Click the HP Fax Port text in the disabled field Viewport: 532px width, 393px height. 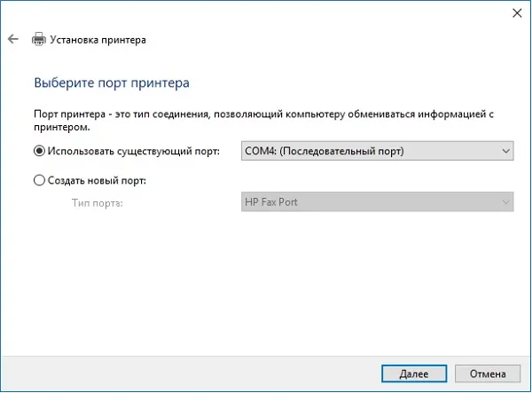(271, 202)
